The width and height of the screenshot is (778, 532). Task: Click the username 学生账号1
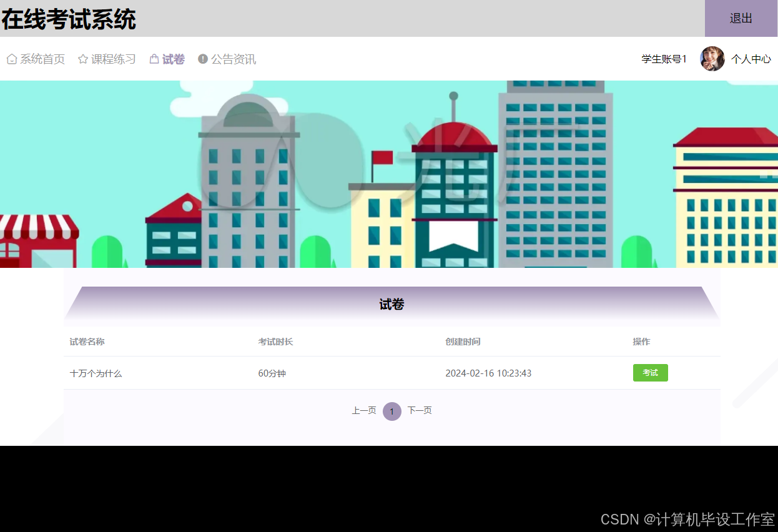(x=664, y=58)
